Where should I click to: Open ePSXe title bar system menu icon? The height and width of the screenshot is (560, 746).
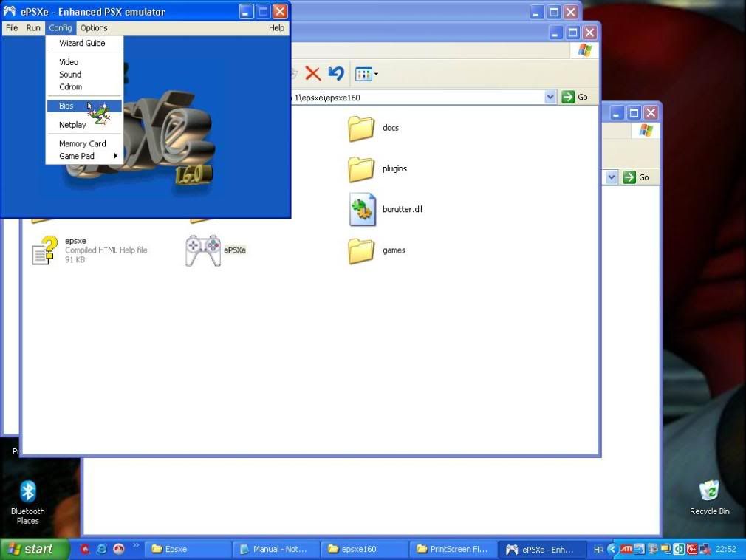click(10, 11)
